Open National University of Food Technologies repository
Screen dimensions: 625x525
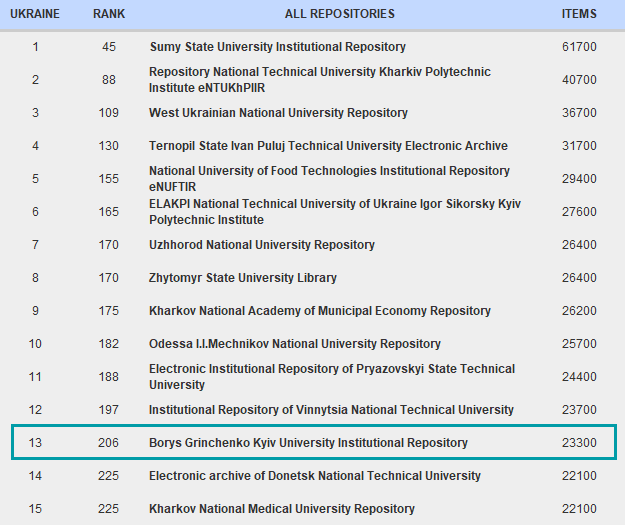(329, 179)
